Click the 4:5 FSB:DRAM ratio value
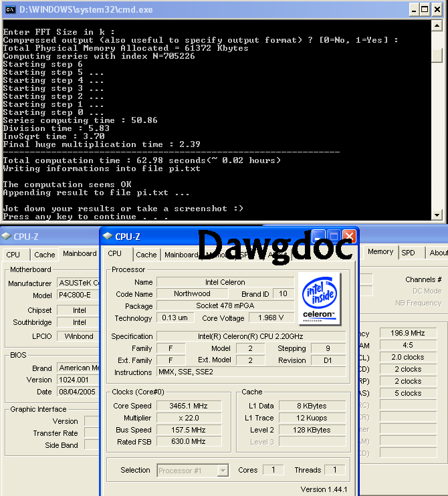The height and width of the screenshot is (496, 448). [x=408, y=345]
